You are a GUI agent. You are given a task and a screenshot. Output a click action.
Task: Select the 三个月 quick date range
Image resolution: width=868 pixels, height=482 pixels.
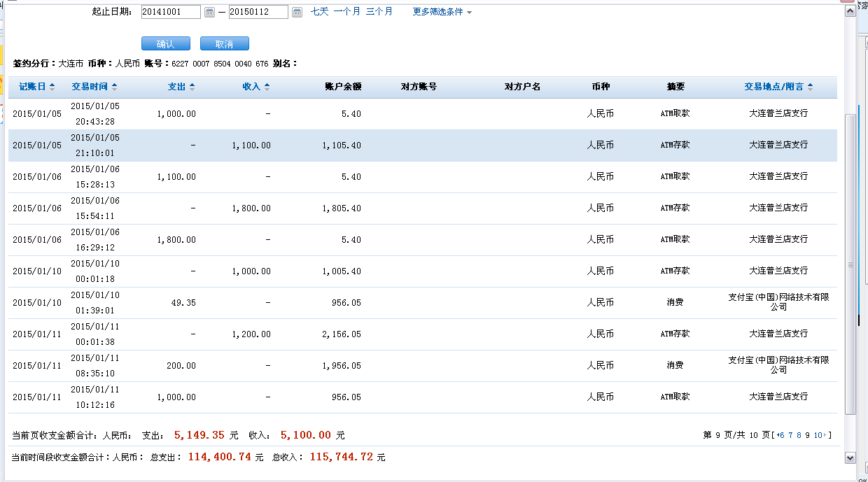[x=379, y=12]
